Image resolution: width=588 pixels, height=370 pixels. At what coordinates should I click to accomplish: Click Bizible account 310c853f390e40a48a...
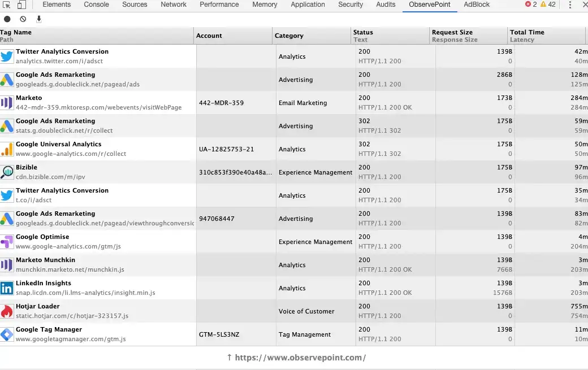coord(236,172)
